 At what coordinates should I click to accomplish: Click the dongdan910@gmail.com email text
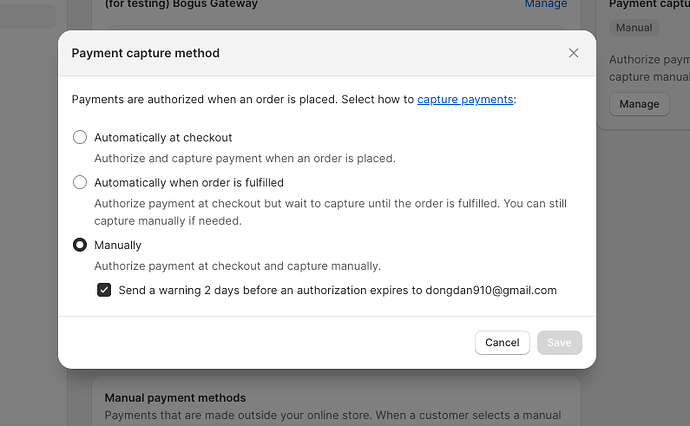click(x=491, y=290)
